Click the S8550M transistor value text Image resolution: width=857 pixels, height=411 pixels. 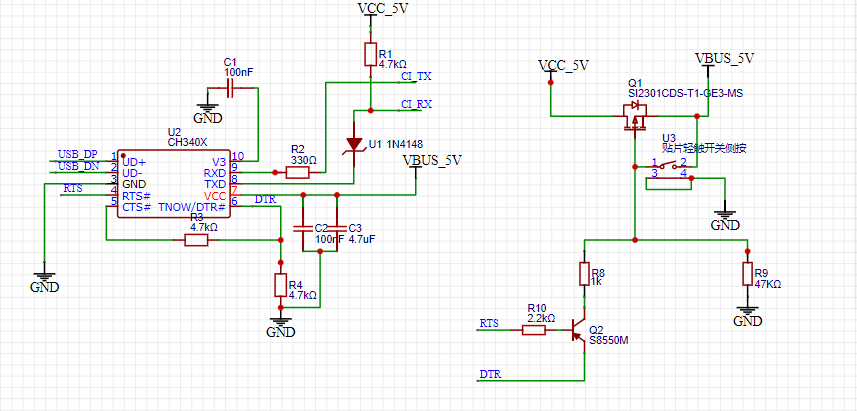(609, 339)
